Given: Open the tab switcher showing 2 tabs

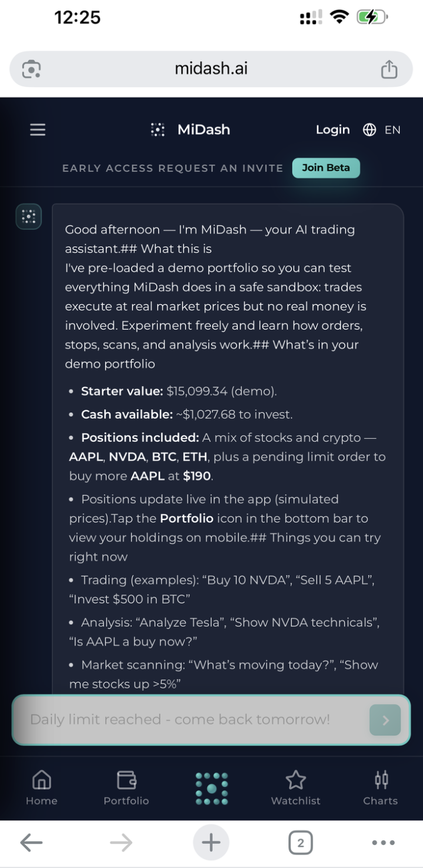Looking at the screenshot, I should point(301,842).
